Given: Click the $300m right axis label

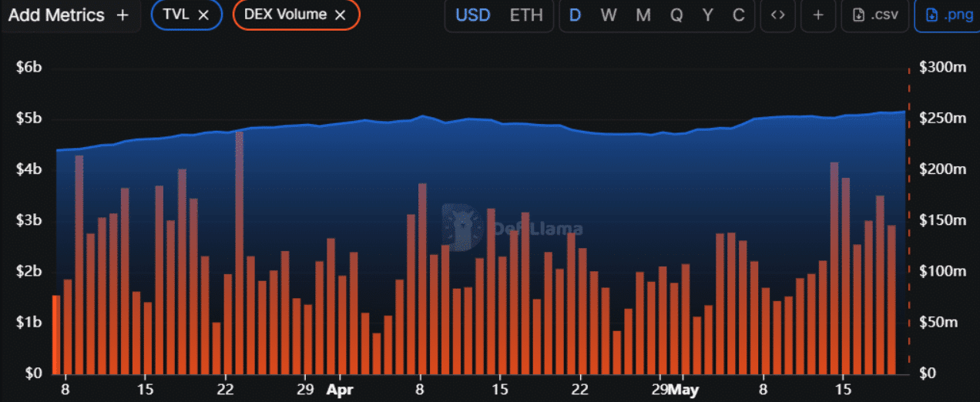Looking at the screenshot, I should point(944,68).
